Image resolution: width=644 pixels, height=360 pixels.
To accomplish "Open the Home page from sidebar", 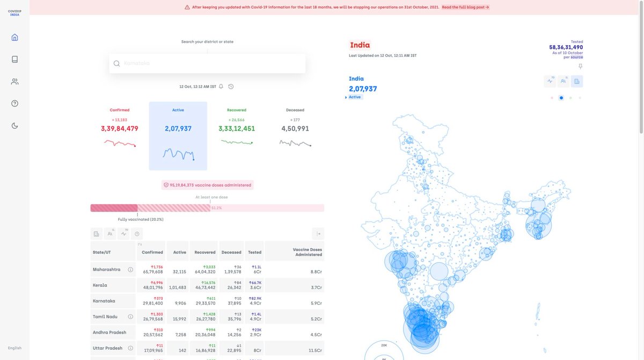I will 14,37.
